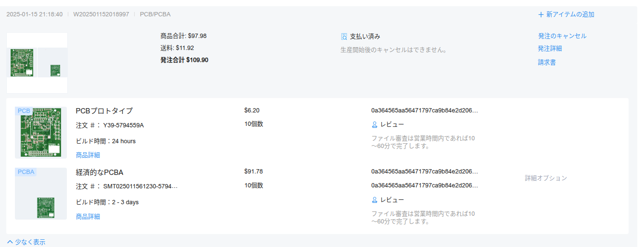Click price $6.20
This screenshot has width=644, height=247.
click(x=252, y=111)
